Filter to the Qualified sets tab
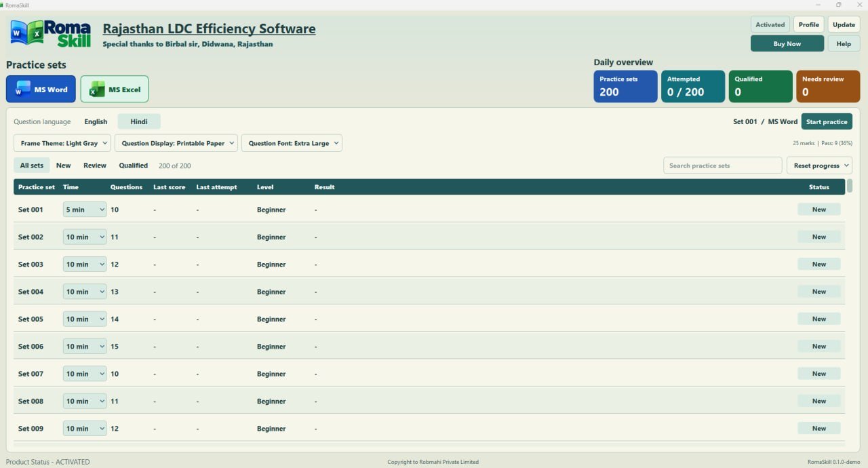This screenshot has width=868, height=468. click(x=134, y=165)
